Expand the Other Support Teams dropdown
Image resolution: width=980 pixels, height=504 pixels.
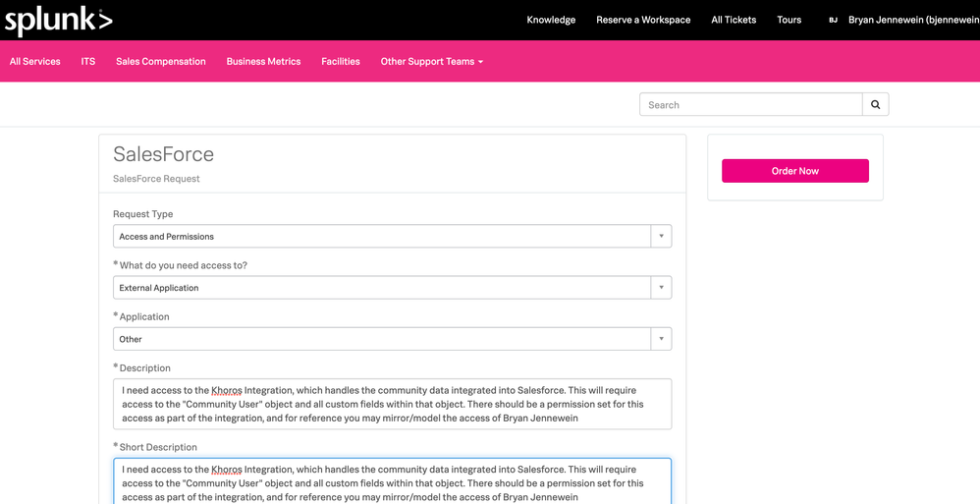pyautogui.click(x=432, y=61)
